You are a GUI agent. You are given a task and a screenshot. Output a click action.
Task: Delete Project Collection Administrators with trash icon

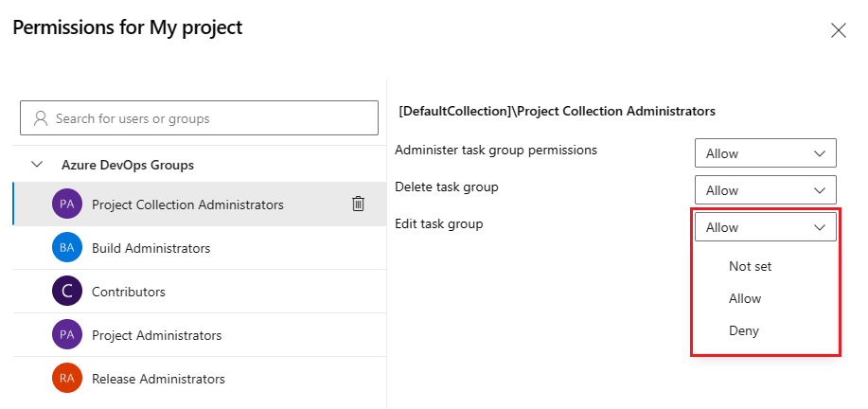358,204
